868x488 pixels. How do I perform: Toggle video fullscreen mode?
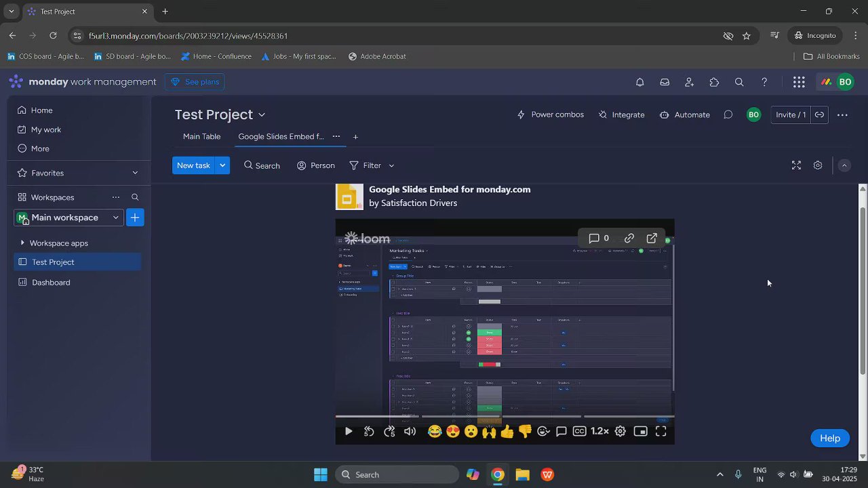pos(661,431)
